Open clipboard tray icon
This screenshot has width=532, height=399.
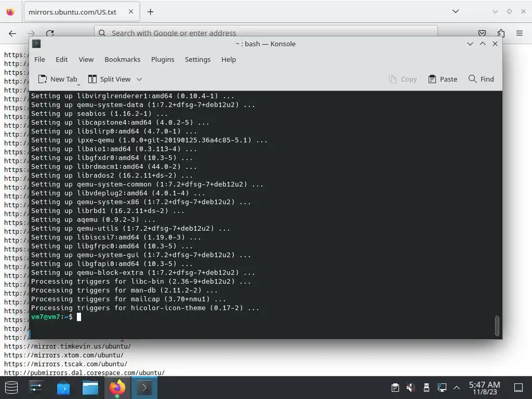pyautogui.click(x=395, y=388)
